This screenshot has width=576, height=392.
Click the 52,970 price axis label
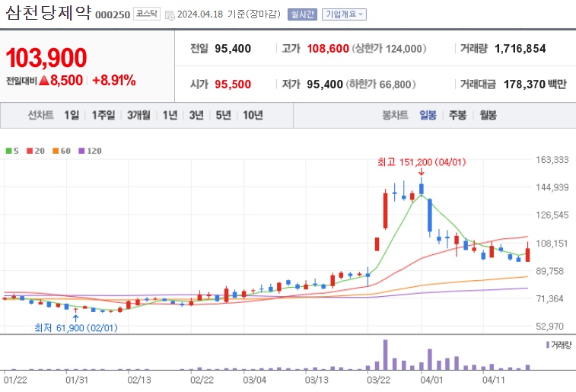coord(549,327)
